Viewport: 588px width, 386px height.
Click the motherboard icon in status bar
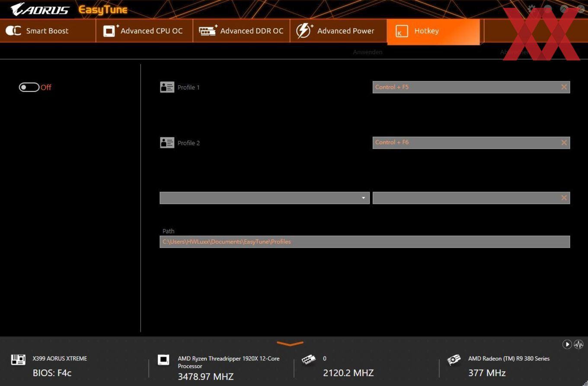coord(18,360)
